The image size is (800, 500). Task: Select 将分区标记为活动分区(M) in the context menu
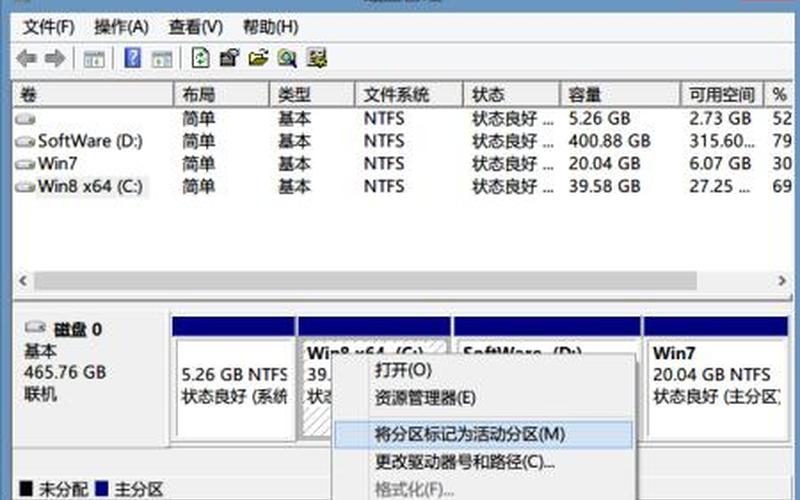click(484, 435)
